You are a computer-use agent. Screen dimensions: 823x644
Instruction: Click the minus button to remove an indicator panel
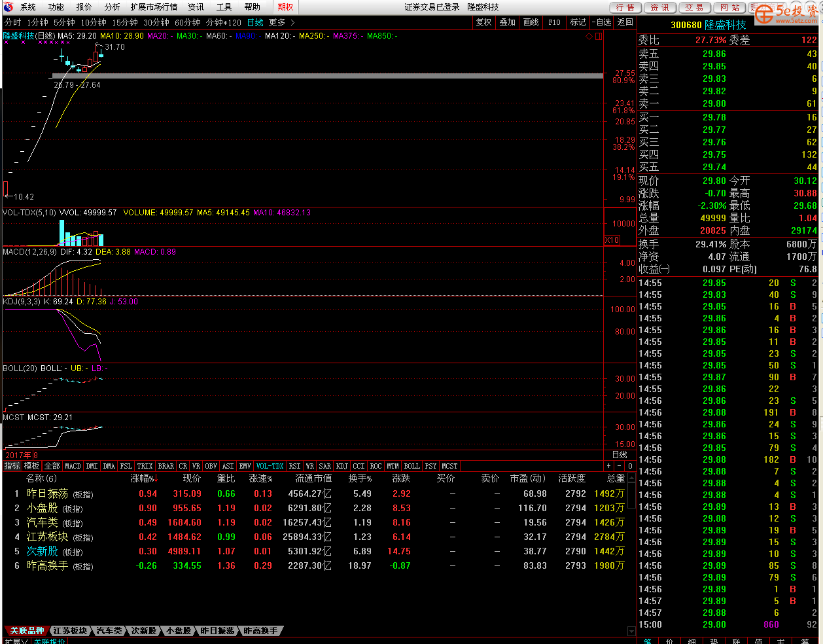click(x=620, y=466)
